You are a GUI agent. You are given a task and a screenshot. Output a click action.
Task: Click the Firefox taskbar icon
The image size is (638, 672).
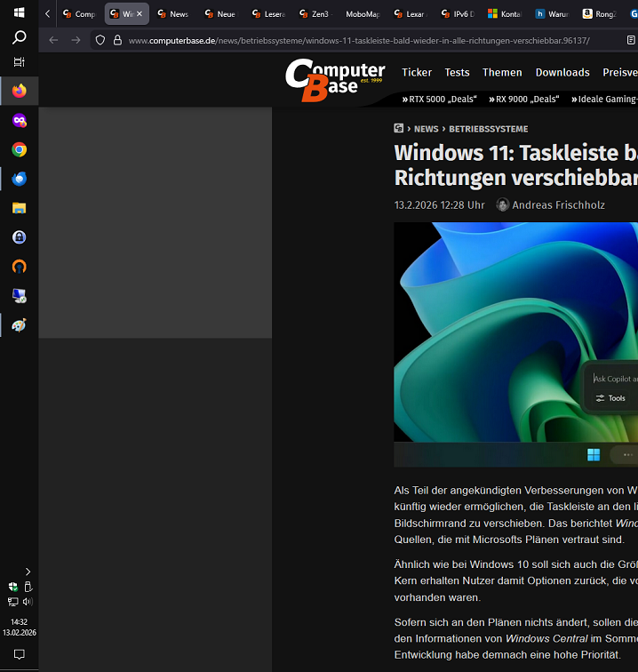click(19, 91)
